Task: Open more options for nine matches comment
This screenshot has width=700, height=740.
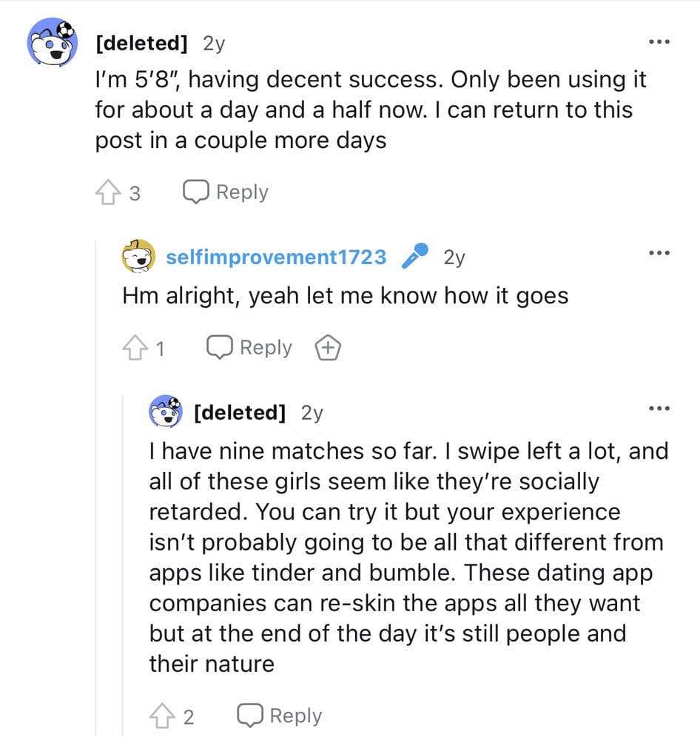Action: pos(659,408)
